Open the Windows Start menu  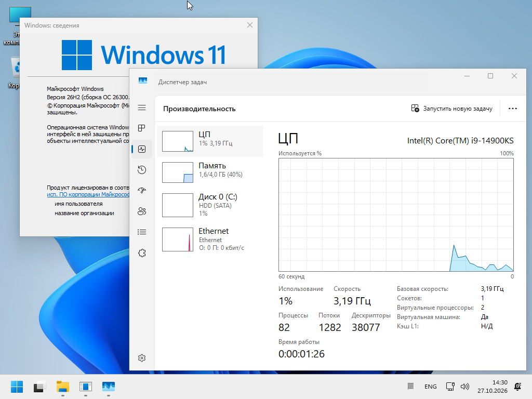pos(17,387)
